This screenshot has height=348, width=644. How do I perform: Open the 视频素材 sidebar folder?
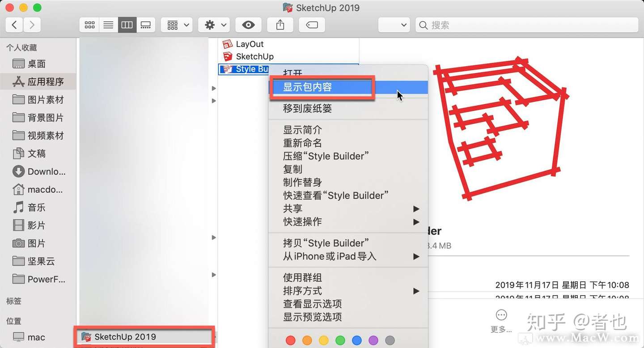[x=38, y=136]
